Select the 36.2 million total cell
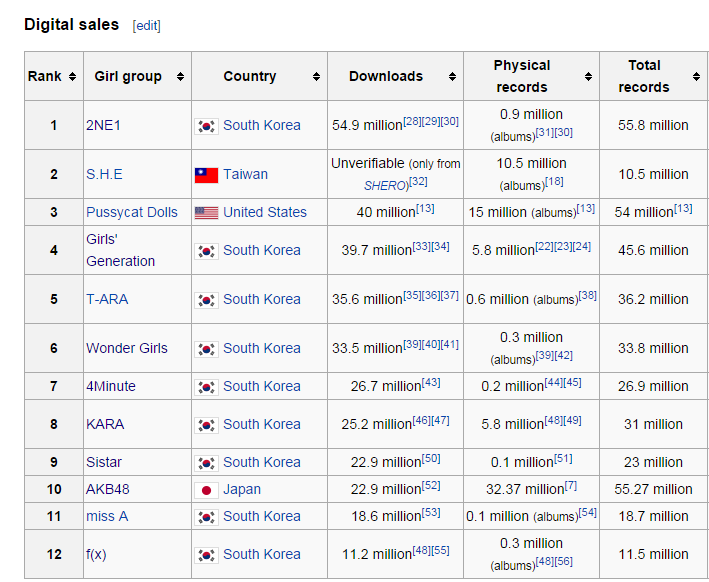709x582 pixels. point(653,299)
